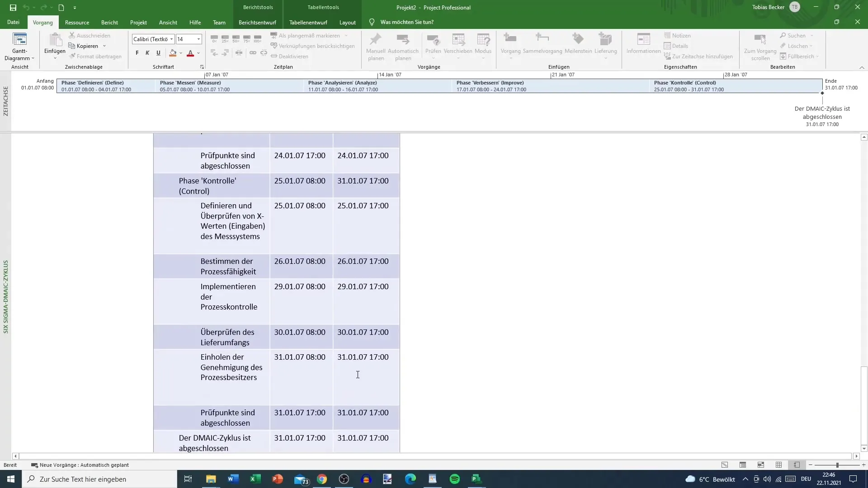Click Notizen in Eigenschaften group
The height and width of the screenshot is (488, 868).
point(677,35)
